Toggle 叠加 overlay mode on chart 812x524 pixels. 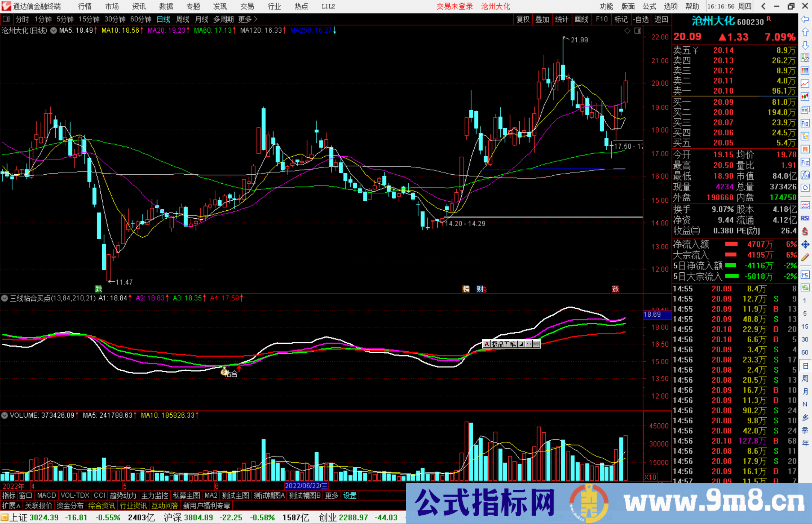[x=542, y=19]
